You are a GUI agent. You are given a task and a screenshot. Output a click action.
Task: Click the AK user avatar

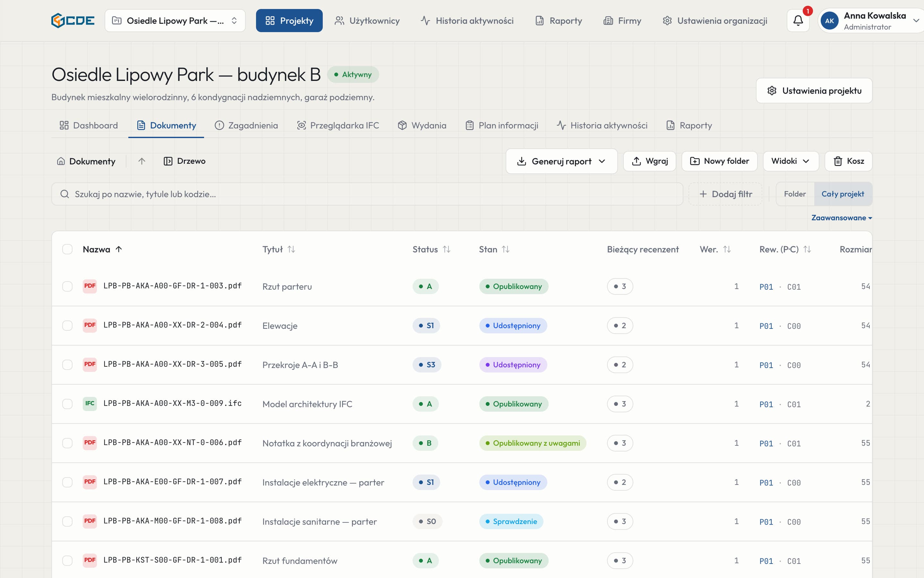click(x=829, y=21)
